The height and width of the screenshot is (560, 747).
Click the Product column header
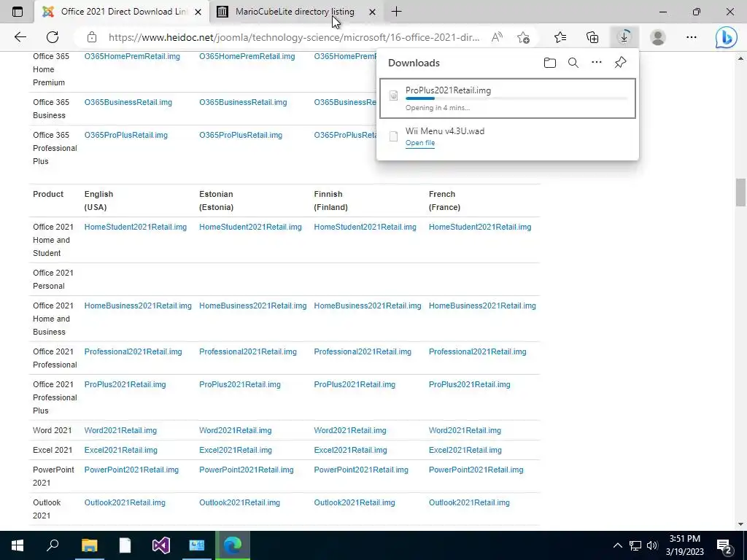click(48, 194)
